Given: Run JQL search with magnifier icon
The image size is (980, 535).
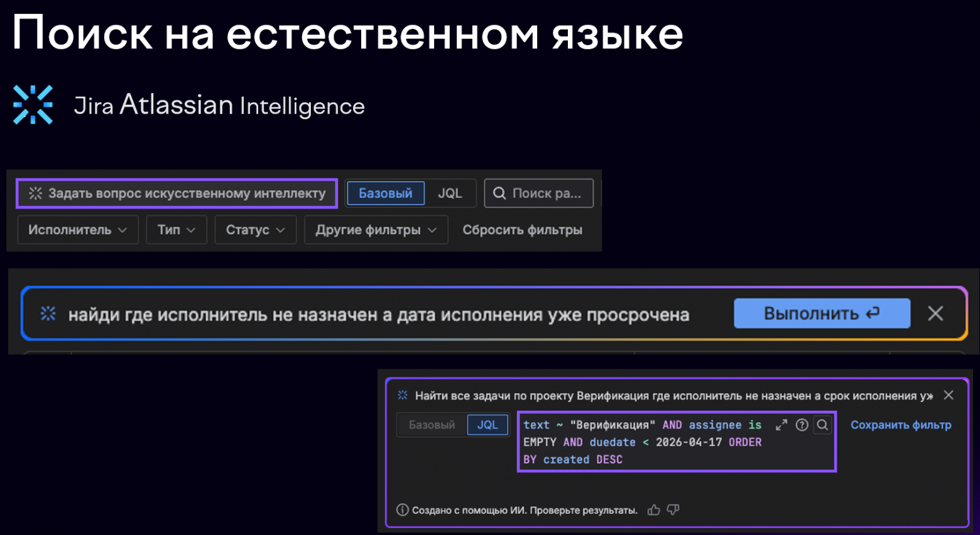Looking at the screenshot, I should coord(822,425).
